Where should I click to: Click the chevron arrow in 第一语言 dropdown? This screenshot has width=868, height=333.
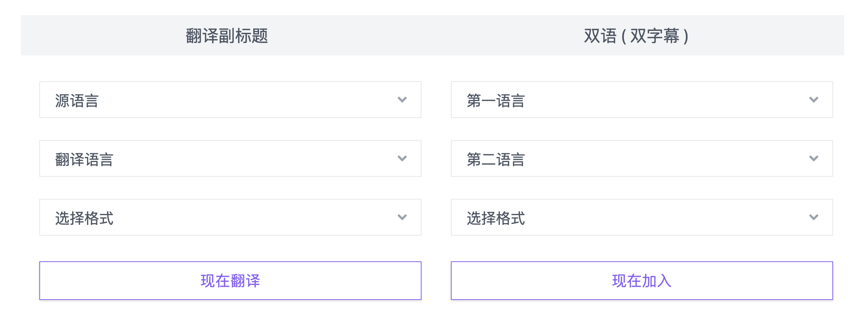(814, 100)
